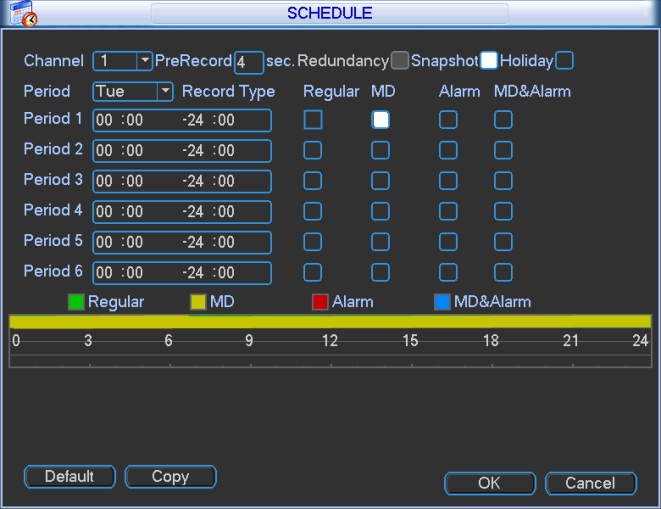
Task: Check Alarm checkbox for Period 3
Action: tap(448, 181)
